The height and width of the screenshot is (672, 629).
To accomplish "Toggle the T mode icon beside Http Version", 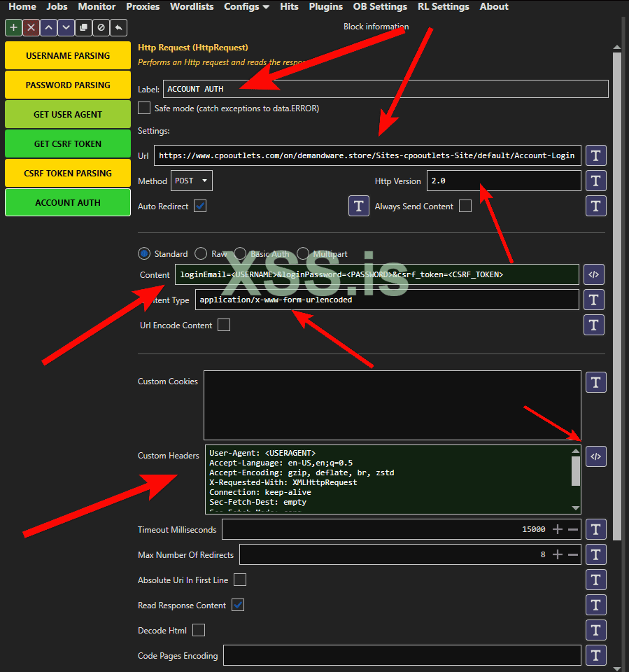I will click(596, 181).
